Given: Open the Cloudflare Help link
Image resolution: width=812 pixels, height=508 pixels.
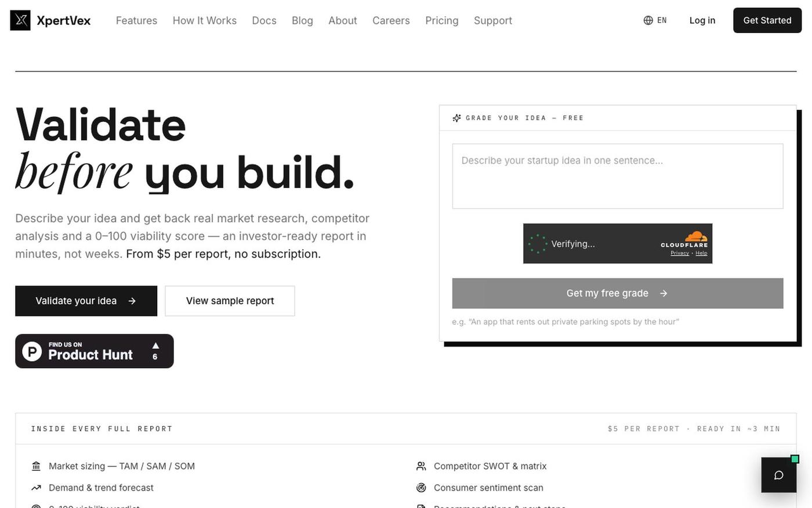Looking at the screenshot, I should pyautogui.click(x=702, y=253).
